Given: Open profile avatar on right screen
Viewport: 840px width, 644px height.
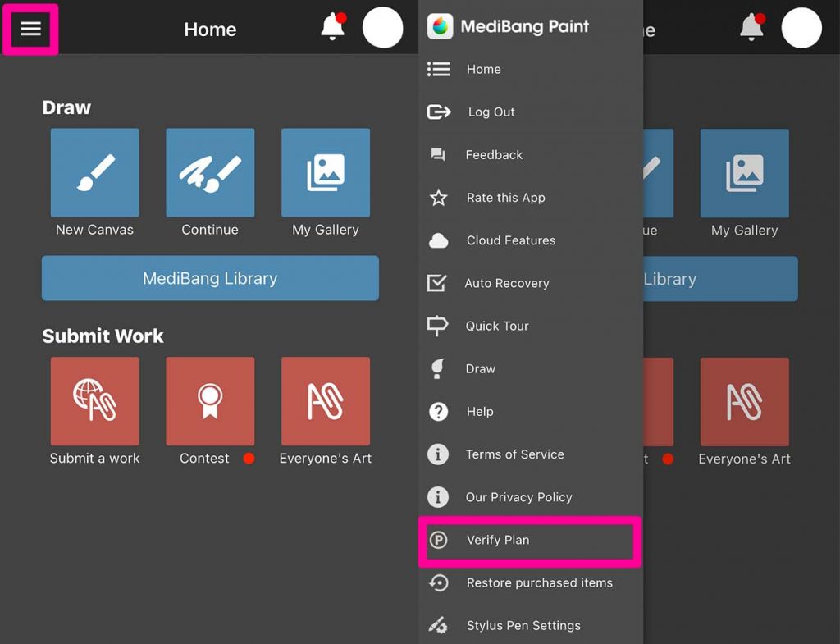Looking at the screenshot, I should (x=801, y=28).
